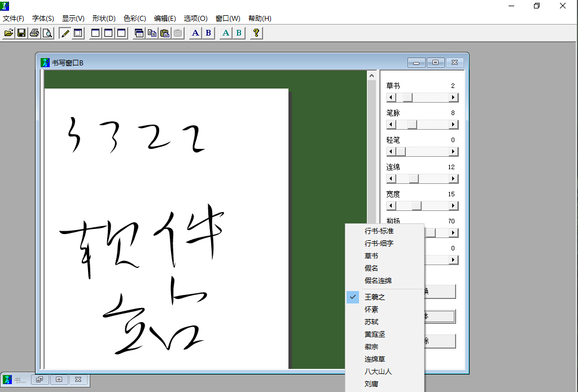Image resolution: width=578 pixels, height=392 pixels.
Task: Select 八大山人 calligraphy style
Action: coord(378,372)
